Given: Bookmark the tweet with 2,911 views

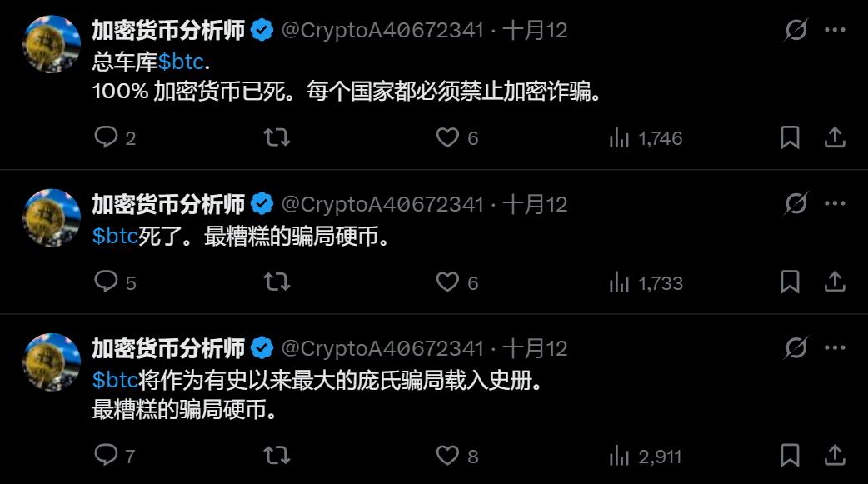Looking at the screenshot, I should (790, 455).
